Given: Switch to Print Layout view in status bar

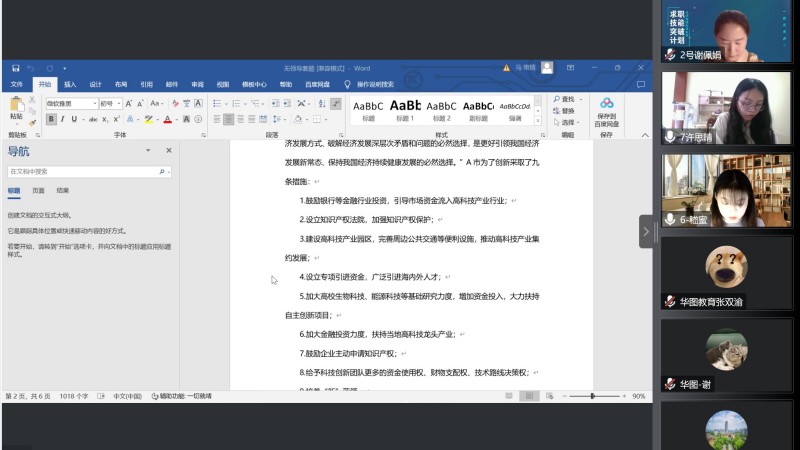Looking at the screenshot, I should [x=529, y=396].
